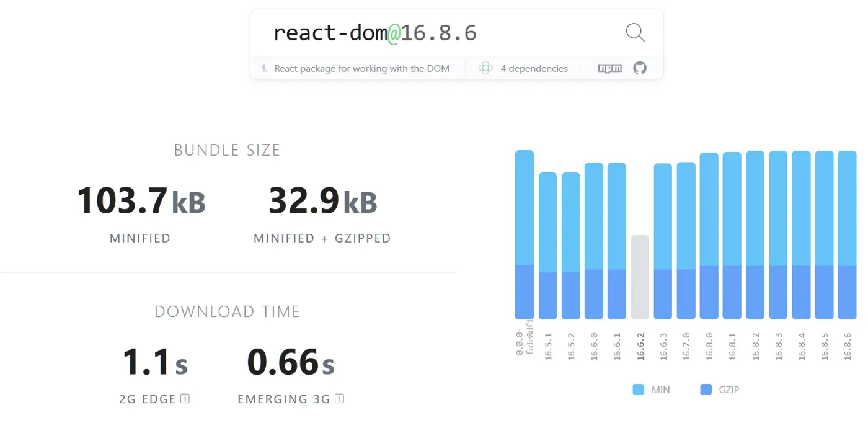Select the 16.6.3 version bar
Screen dimensions: 868x428
[663, 241]
